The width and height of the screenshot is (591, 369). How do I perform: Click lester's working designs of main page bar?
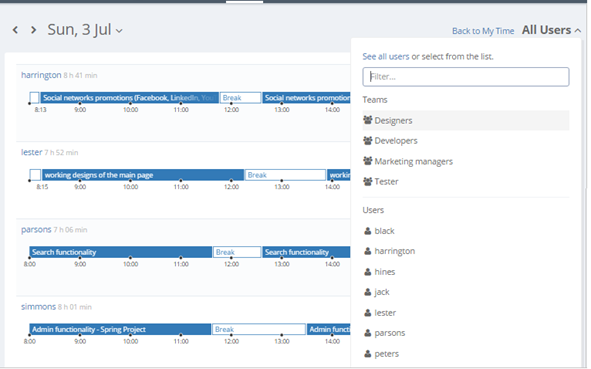tap(142, 175)
